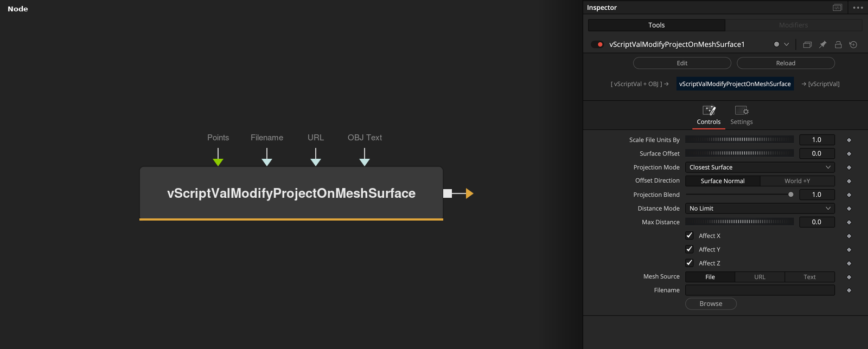Click the Scale File Units By value field
This screenshot has width=868, height=349.
pyautogui.click(x=816, y=140)
